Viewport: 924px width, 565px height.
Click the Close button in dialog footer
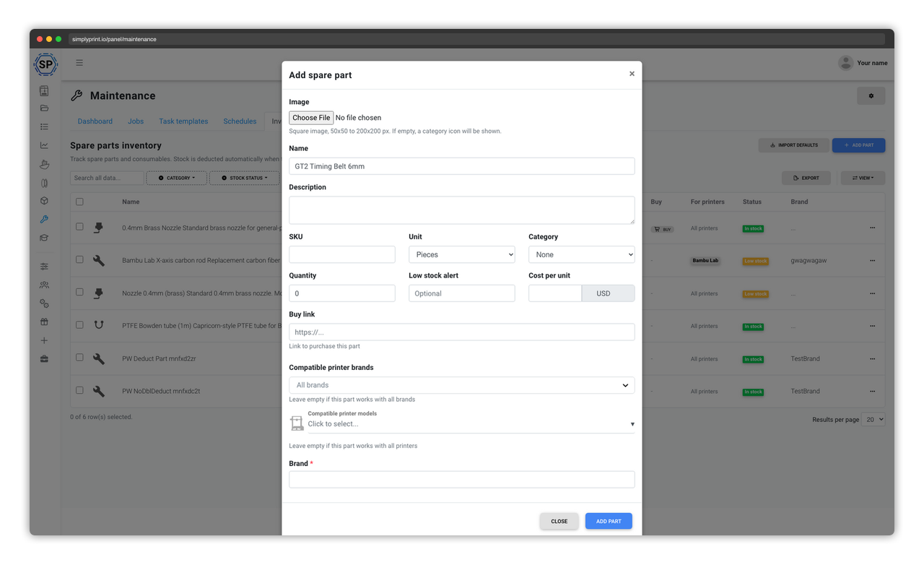pos(559,521)
